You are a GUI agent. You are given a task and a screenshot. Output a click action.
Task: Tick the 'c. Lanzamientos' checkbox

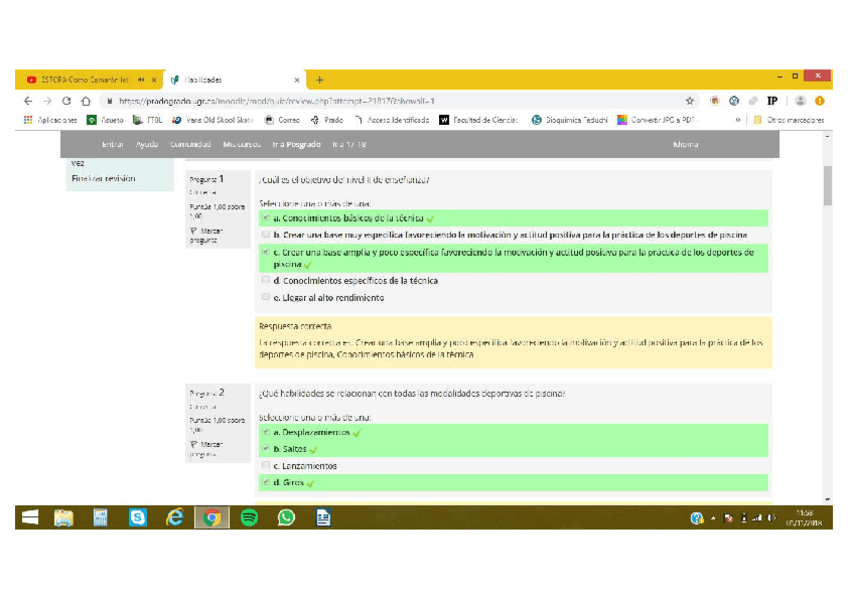point(266,466)
